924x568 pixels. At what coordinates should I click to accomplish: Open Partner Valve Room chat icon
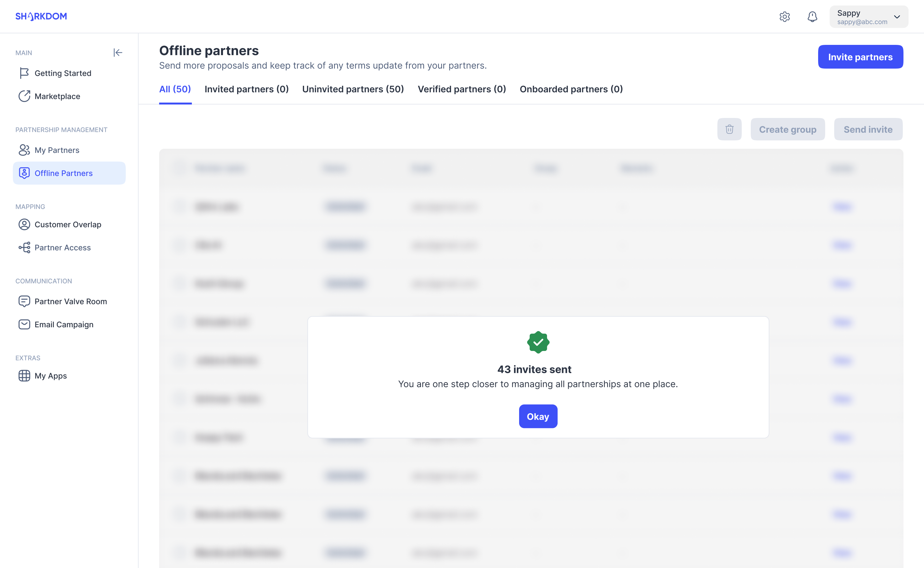24,301
